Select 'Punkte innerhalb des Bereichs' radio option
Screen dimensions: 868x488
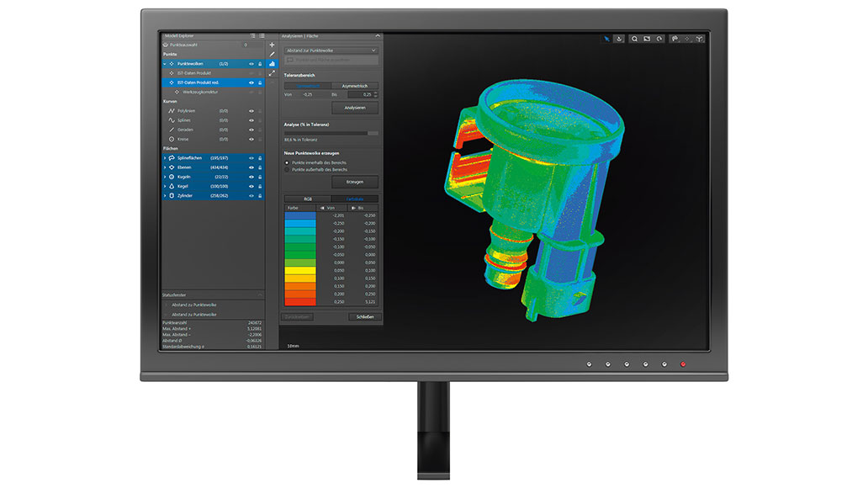point(287,162)
